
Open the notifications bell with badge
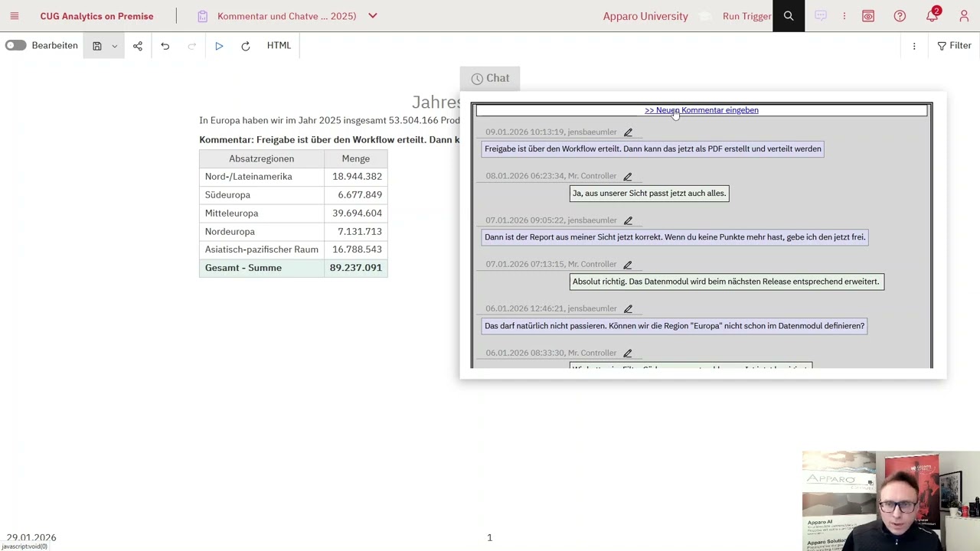[932, 16]
